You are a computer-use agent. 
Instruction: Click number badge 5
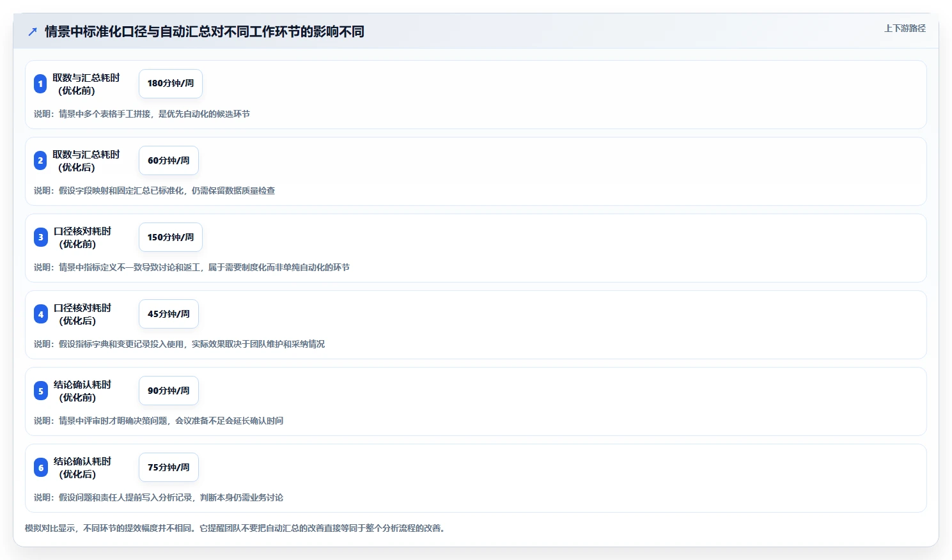41,391
